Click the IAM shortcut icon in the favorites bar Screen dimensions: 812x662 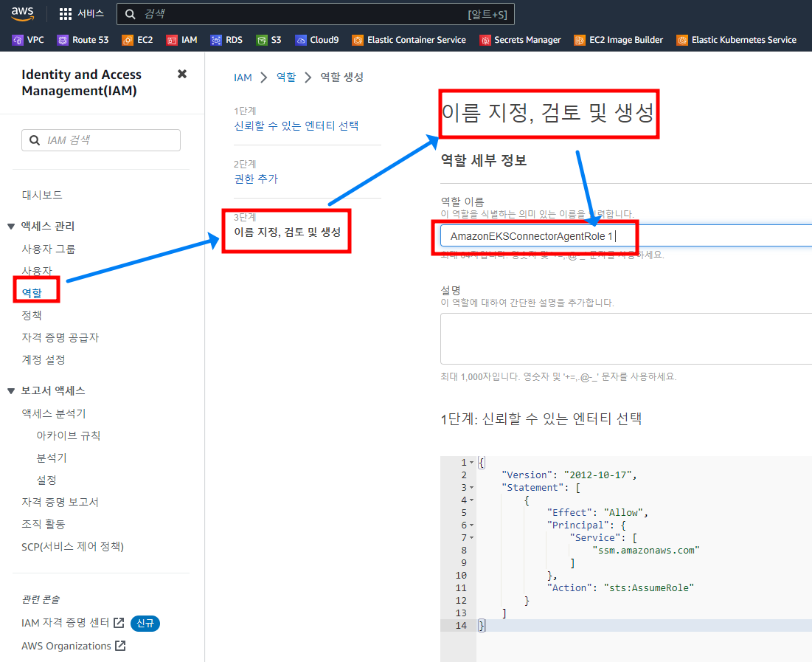(171, 40)
